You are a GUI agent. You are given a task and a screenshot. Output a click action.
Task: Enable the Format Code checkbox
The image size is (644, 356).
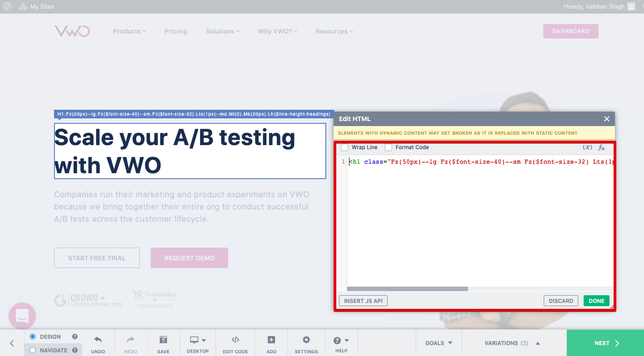pos(388,147)
